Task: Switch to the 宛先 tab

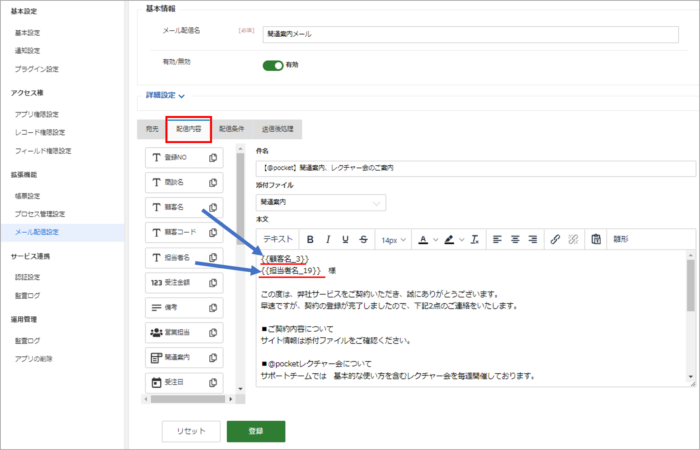Action: (x=152, y=129)
